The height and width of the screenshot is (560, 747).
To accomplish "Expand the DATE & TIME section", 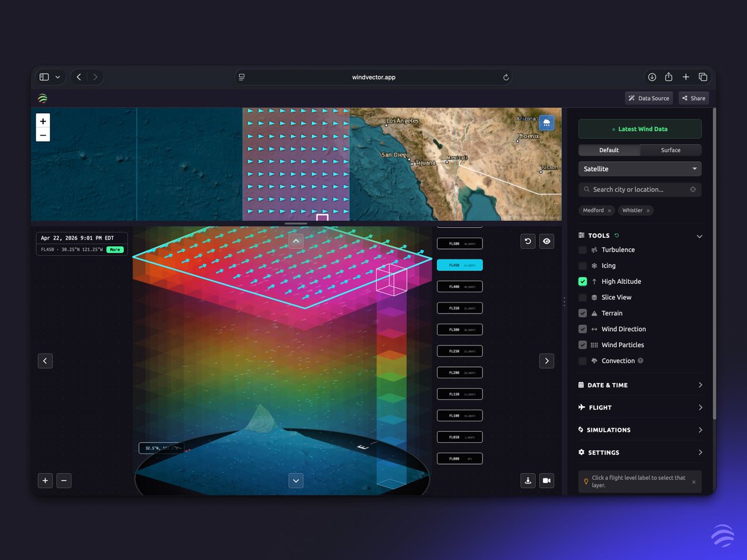I will pyautogui.click(x=640, y=385).
